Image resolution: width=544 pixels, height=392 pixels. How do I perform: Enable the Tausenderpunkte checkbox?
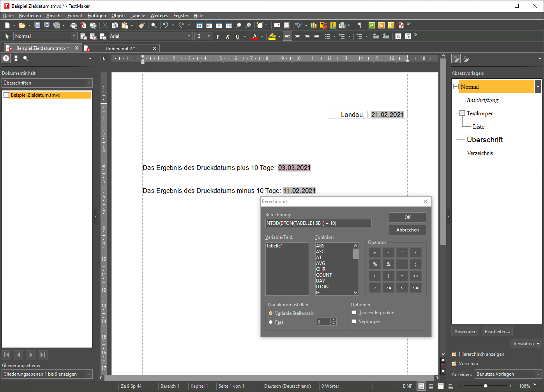[x=354, y=313]
